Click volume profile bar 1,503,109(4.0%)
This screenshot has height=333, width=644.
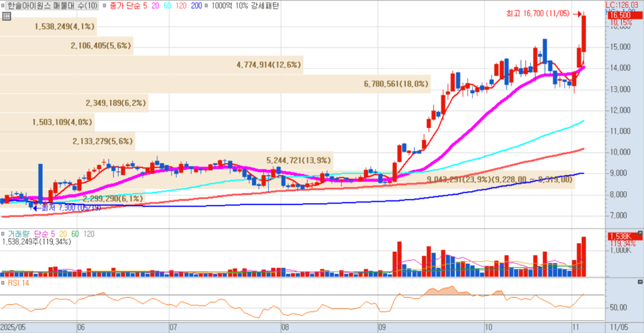[47, 122]
